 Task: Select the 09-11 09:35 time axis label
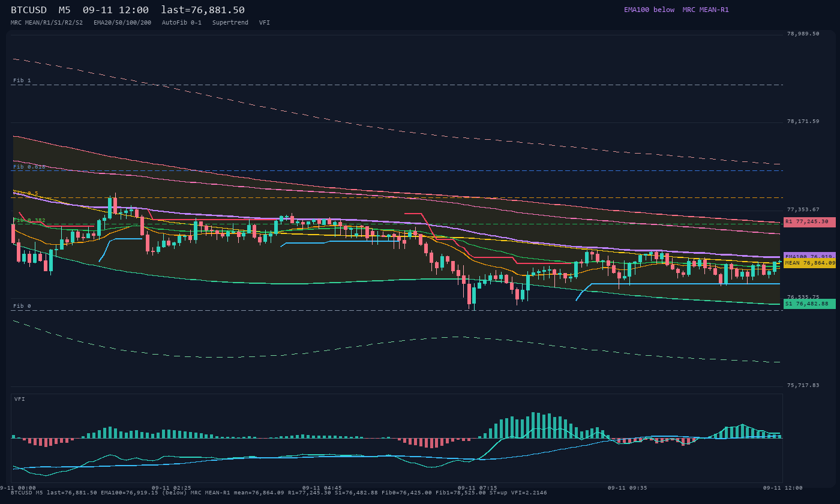(x=628, y=488)
